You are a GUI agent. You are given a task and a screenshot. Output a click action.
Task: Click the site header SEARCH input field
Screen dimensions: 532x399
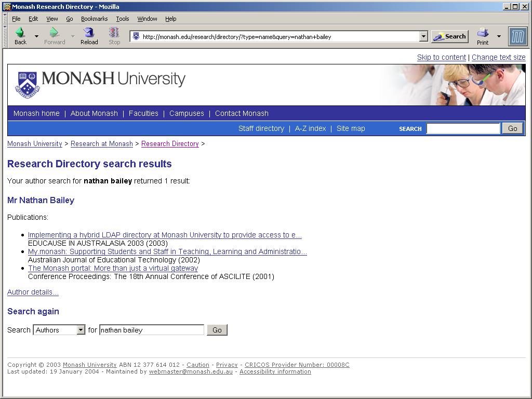click(x=463, y=129)
